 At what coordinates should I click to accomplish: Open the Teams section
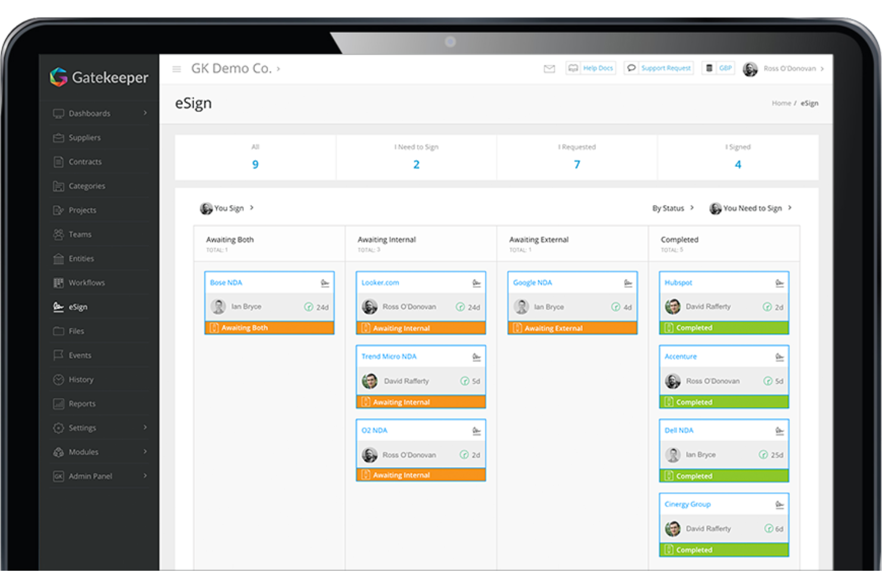[x=80, y=234]
